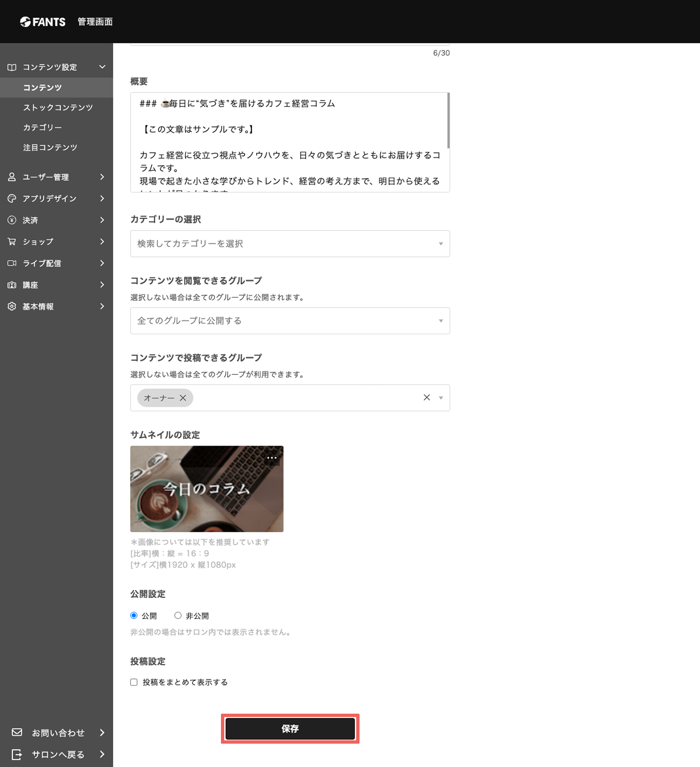Image resolution: width=700 pixels, height=767 pixels.
Task: Clear all selected posting groups
Action: pos(427,398)
